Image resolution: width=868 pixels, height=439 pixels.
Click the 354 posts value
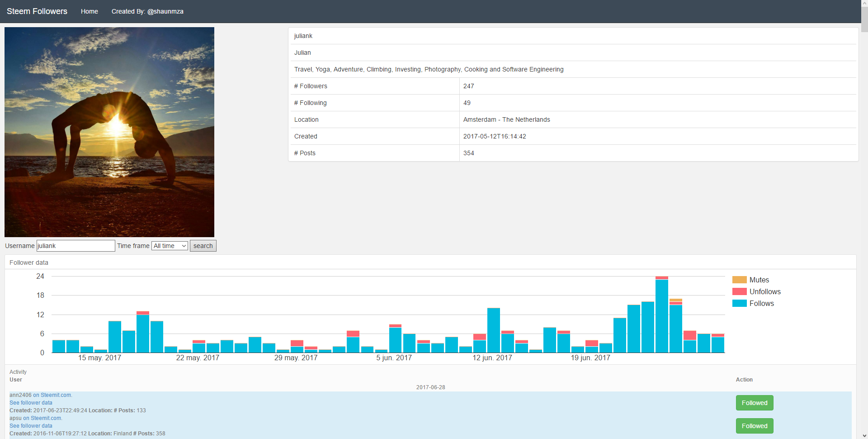coord(468,153)
